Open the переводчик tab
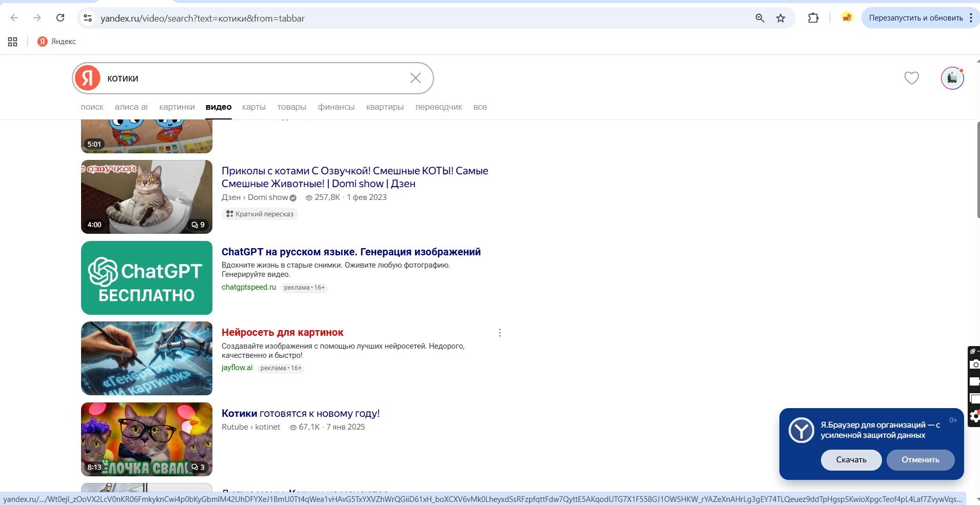Viewport: 980px width, 505px height. (x=439, y=107)
